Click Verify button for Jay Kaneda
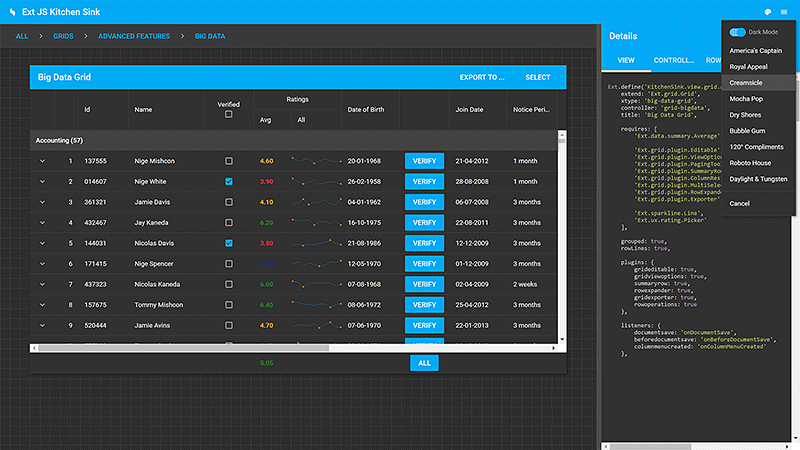The image size is (800, 450). pos(424,222)
